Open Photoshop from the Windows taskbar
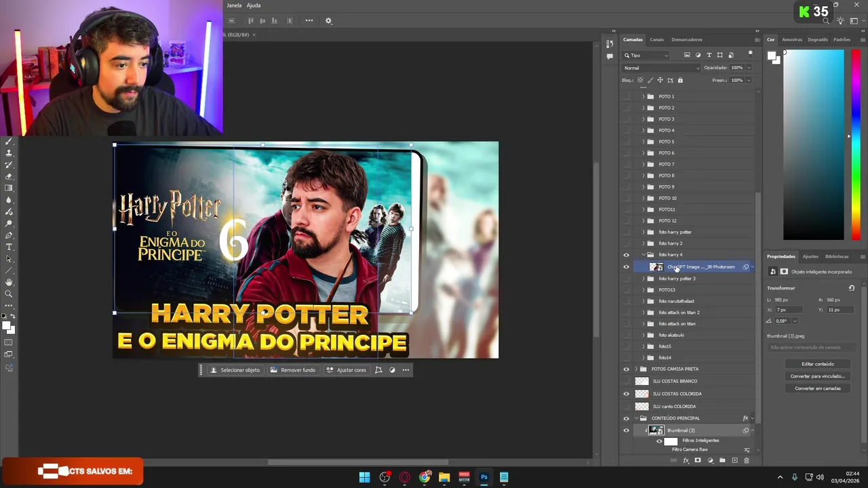The width and height of the screenshot is (868, 488). [484, 477]
